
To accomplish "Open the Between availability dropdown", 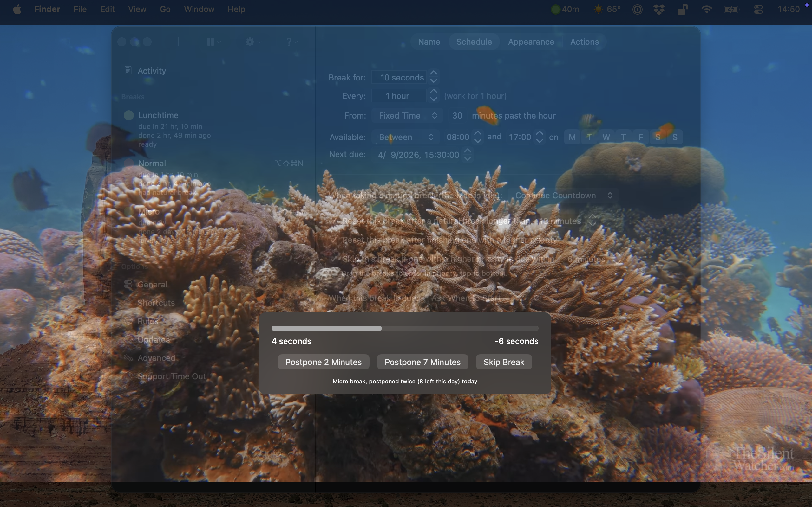I will pyautogui.click(x=406, y=137).
